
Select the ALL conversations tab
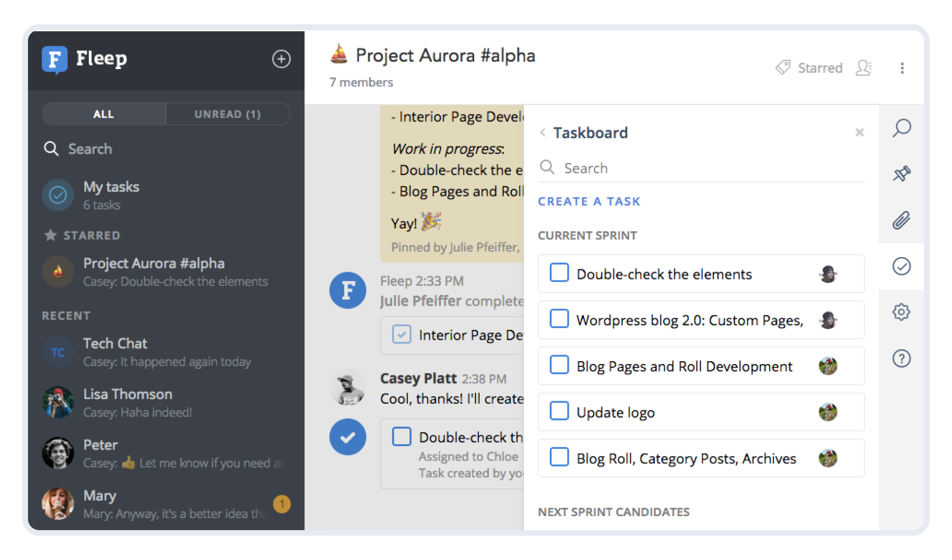pyautogui.click(x=104, y=113)
